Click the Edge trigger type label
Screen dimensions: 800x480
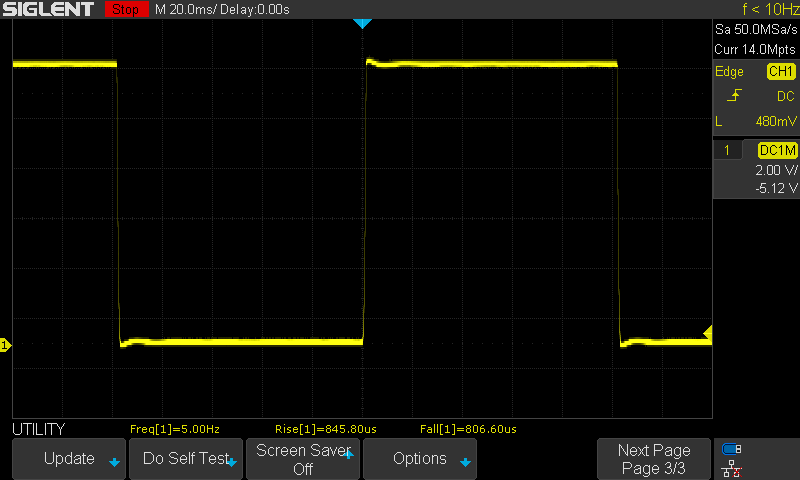(729, 72)
